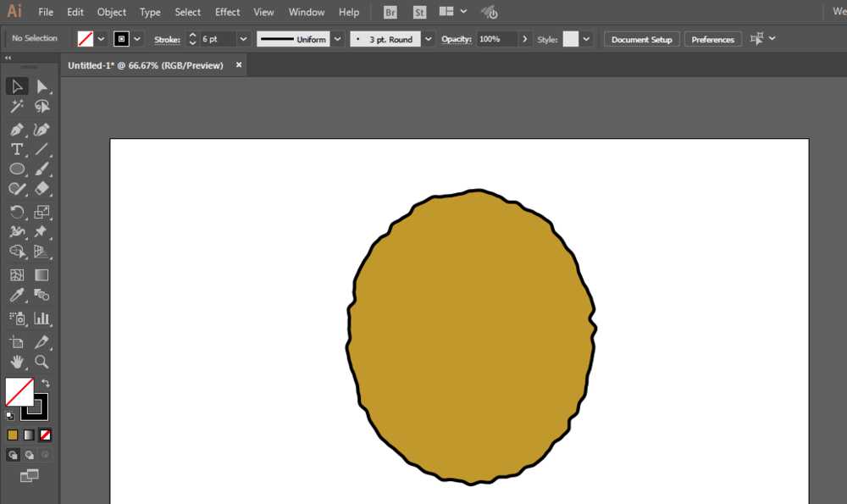
Task: Click the fill color swatch in toolbox
Action: (x=19, y=391)
